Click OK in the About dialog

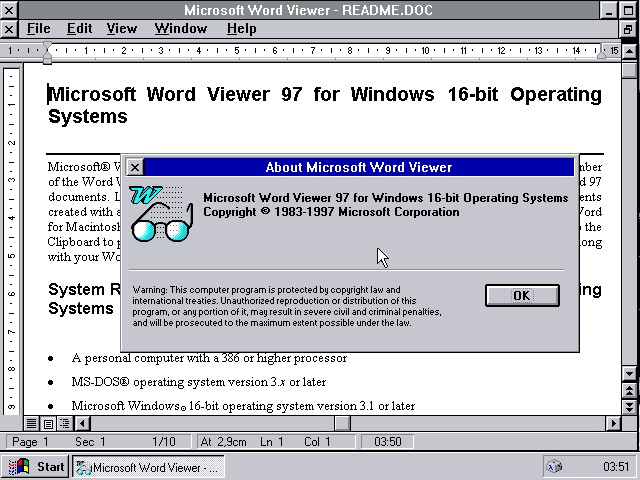pos(522,295)
